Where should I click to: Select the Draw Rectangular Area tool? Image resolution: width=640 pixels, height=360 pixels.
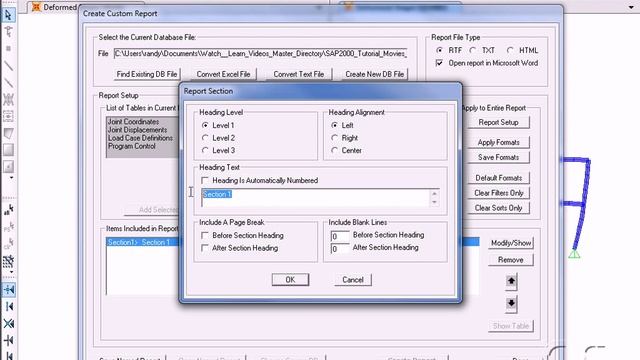point(8,150)
